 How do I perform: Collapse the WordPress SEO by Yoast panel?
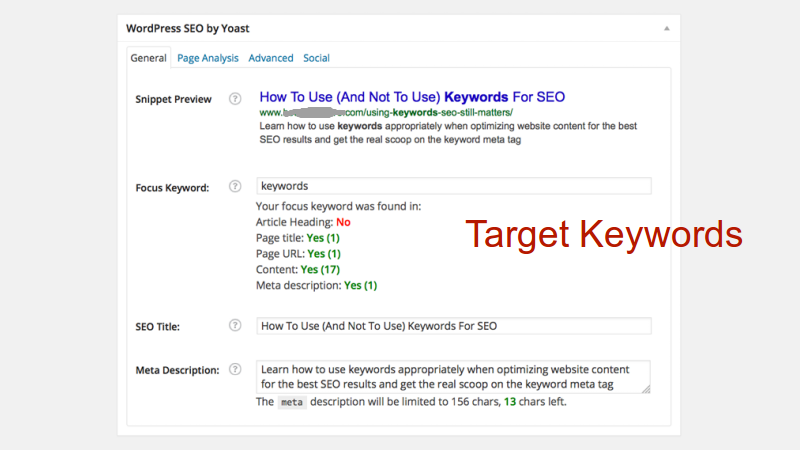tap(666, 29)
